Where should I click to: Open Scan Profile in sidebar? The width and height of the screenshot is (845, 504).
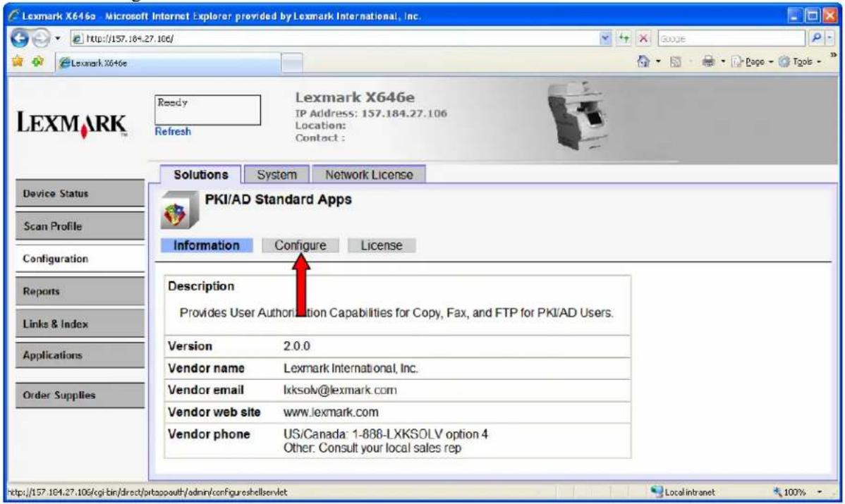[x=80, y=226]
